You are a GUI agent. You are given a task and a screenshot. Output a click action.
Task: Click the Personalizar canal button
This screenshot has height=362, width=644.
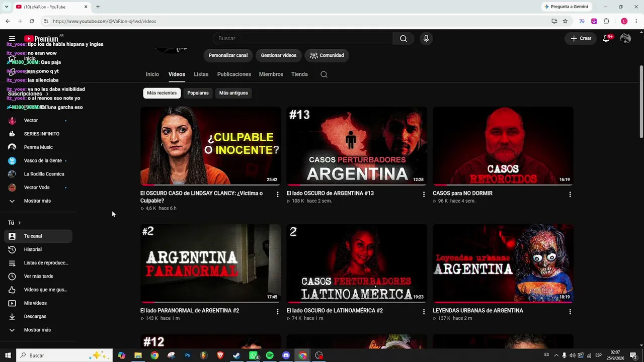(228, 55)
